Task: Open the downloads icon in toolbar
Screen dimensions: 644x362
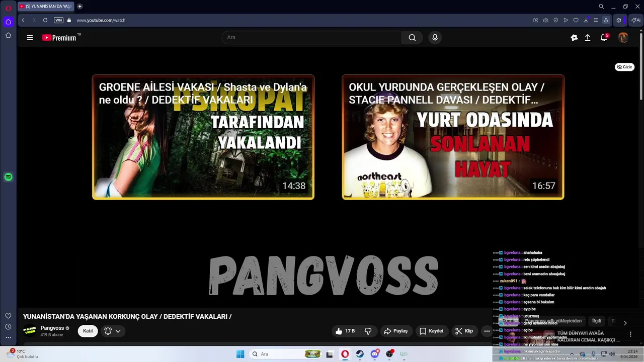Action: pos(586,20)
